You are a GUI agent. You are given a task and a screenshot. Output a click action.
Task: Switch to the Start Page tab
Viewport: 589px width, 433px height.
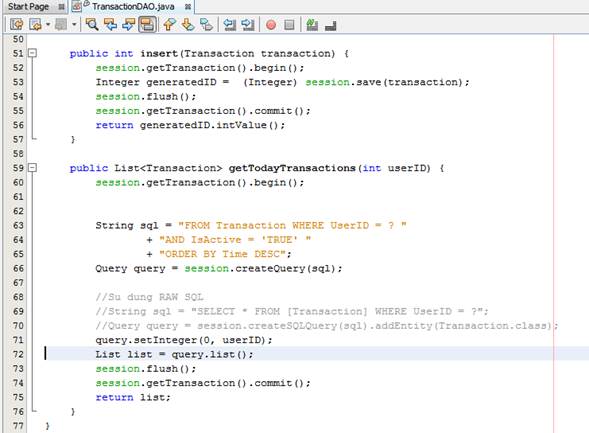pyautogui.click(x=29, y=6)
